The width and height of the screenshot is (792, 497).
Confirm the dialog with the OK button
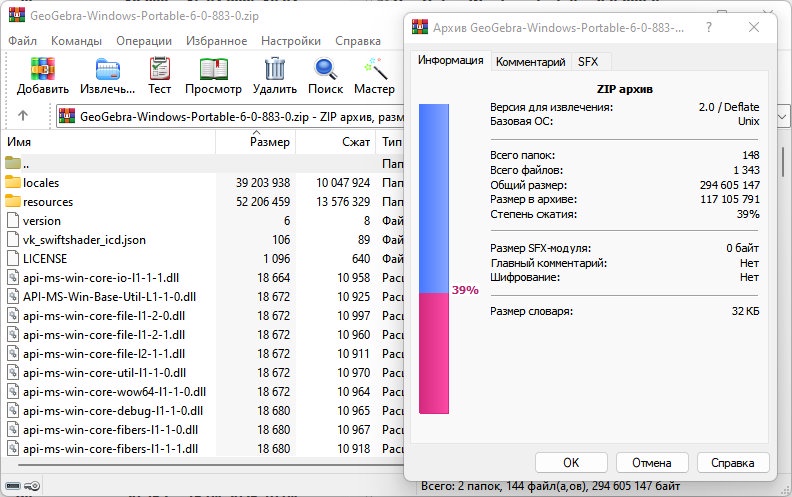point(571,463)
